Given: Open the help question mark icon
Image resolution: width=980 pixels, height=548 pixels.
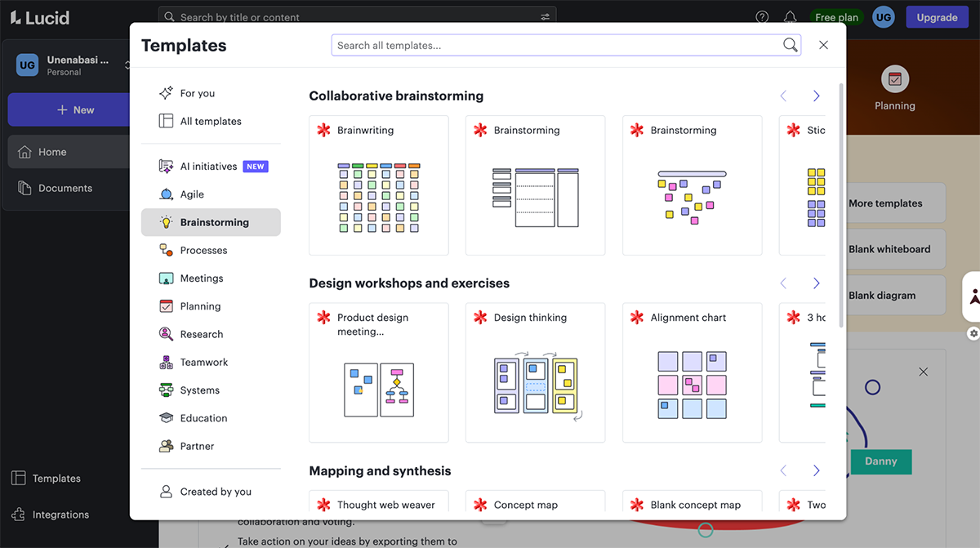Looking at the screenshot, I should pos(761,16).
